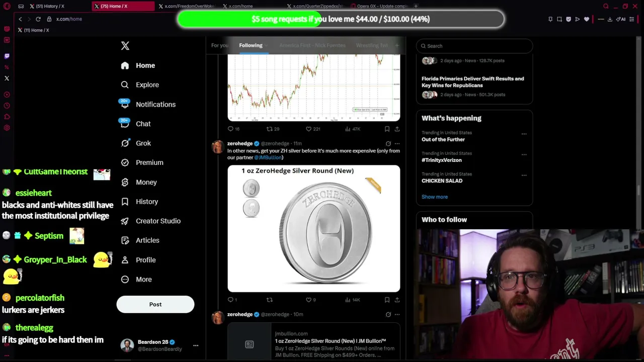Open the ZeroHedge Silver Round image
The width and height of the screenshot is (644, 362).
point(314,229)
